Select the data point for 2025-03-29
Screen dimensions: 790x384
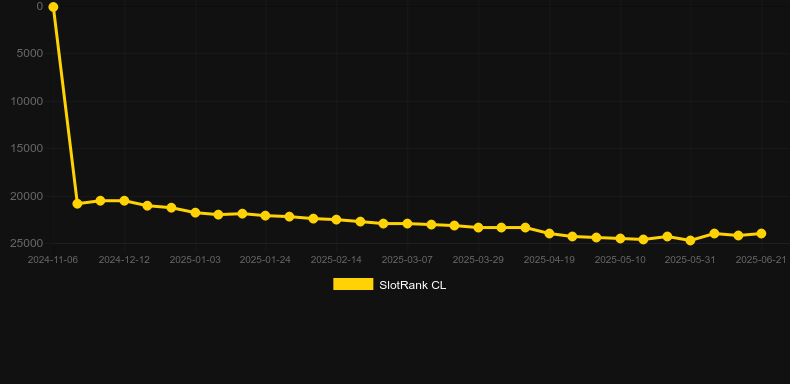click(x=478, y=228)
